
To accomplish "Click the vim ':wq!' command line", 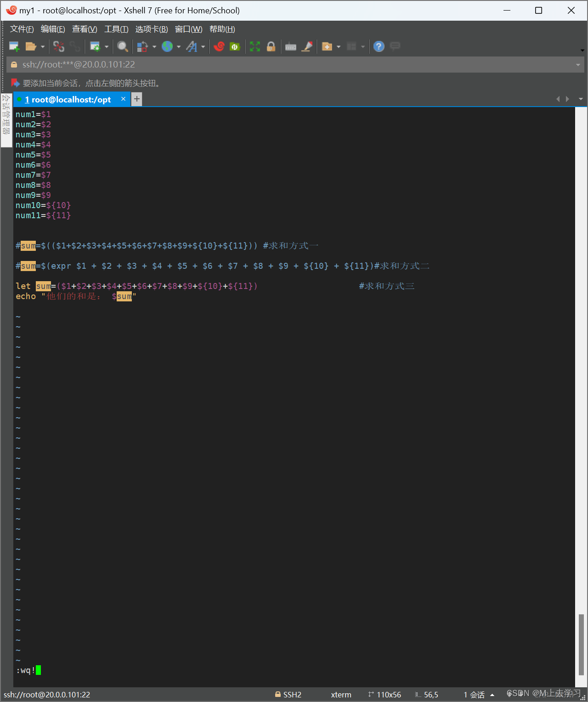I will (28, 670).
